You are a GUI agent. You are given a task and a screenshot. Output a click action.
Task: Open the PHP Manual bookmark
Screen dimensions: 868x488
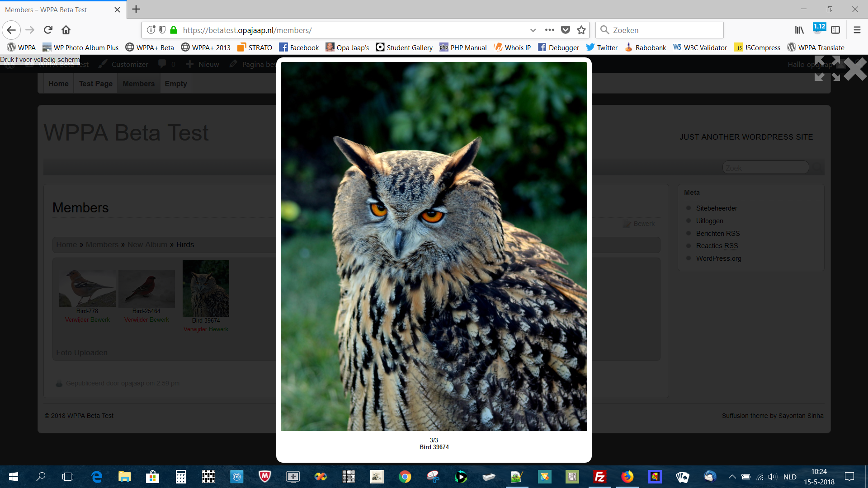[x=463, y=47]
